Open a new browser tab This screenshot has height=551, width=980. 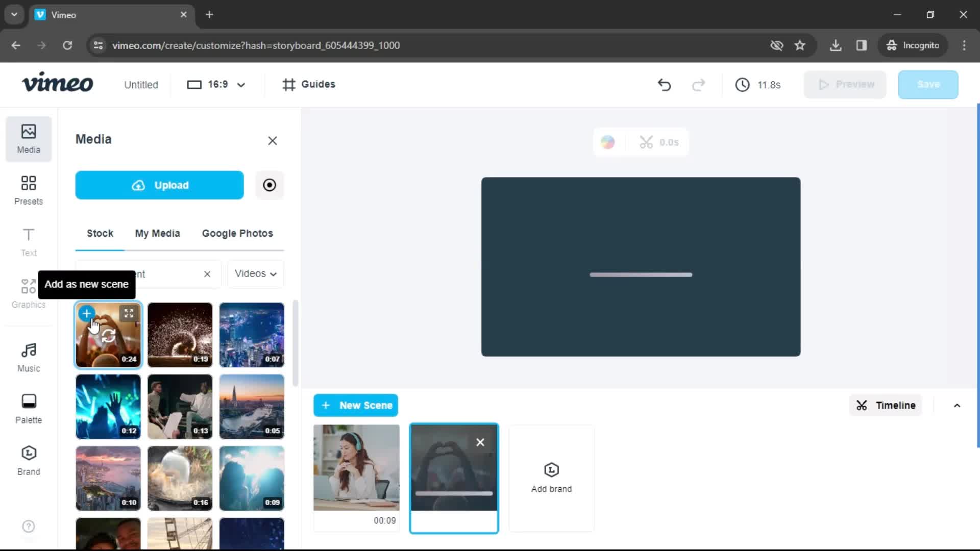[x=209, y=15]
